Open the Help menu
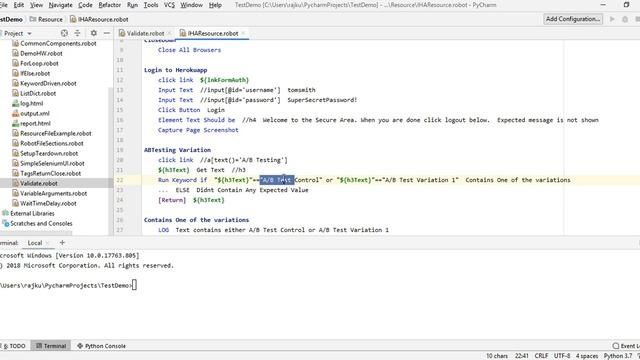640x360 pixels. click(215, 5)
